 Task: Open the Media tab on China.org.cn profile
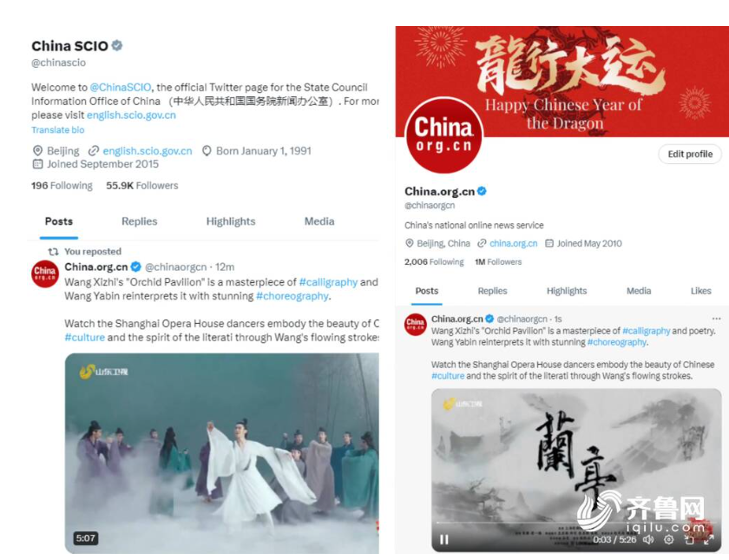[x=639, y=291]
